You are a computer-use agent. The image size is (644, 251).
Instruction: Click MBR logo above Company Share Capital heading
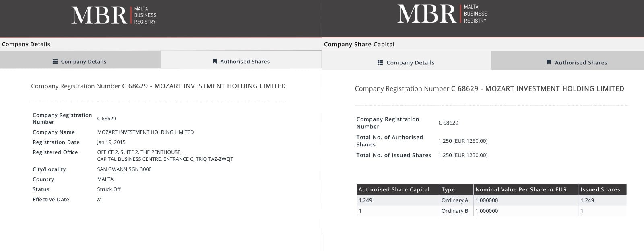[442, 14]
